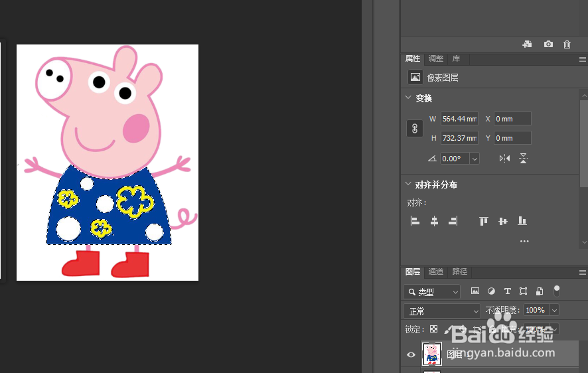Click the camera snapshot icon
Image resolution: width=588 pixels, height=373 pixels.
click(548, 44)
